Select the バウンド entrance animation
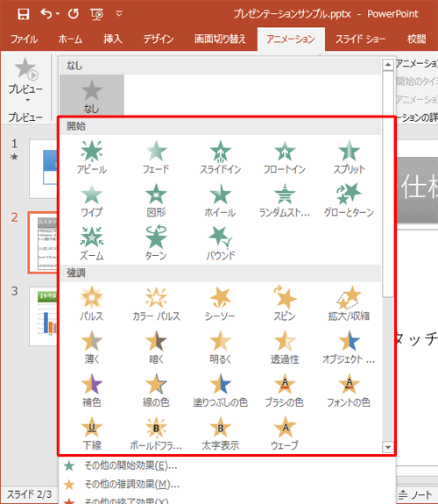 (220, 244)
